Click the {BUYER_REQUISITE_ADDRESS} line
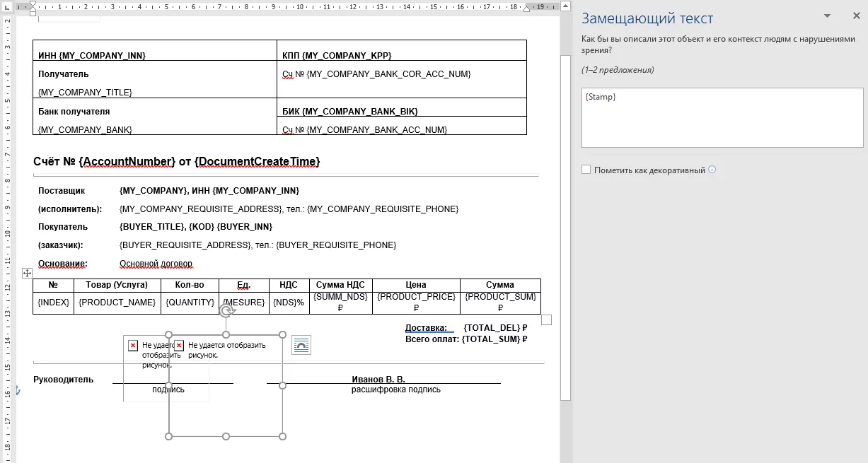 pos(258,245)
